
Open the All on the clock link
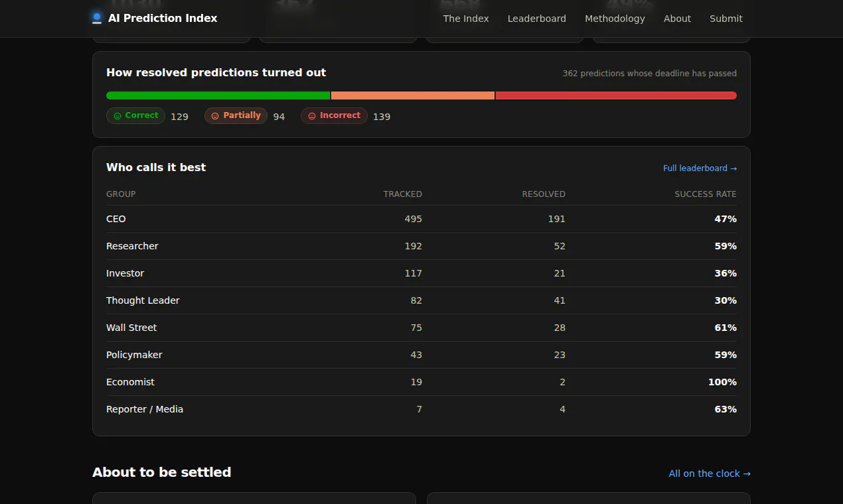pyautogui.click(x=710, y=473)
